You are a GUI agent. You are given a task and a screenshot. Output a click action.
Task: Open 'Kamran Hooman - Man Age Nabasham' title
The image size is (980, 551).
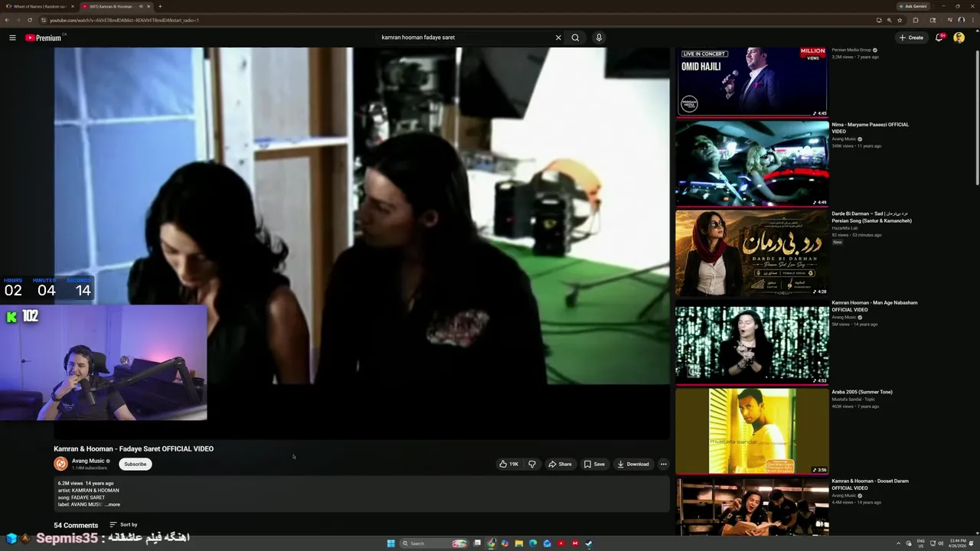coord(874,306)
